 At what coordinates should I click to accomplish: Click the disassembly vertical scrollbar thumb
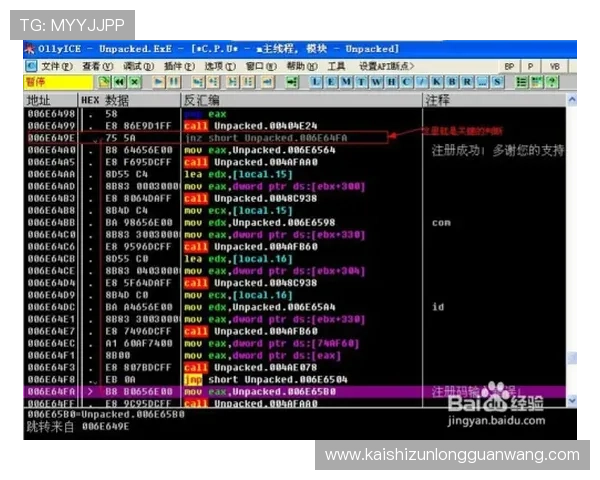tap(572, 358)
